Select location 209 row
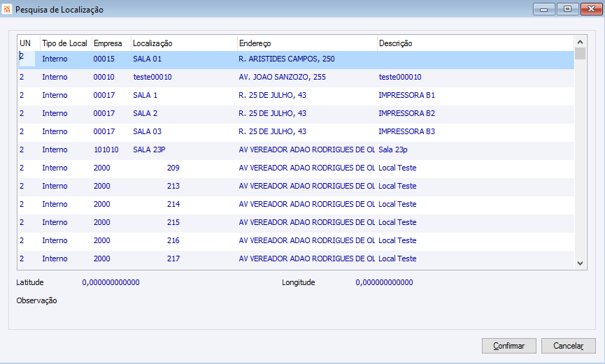605x364 pixels. [x=296, y=168]
